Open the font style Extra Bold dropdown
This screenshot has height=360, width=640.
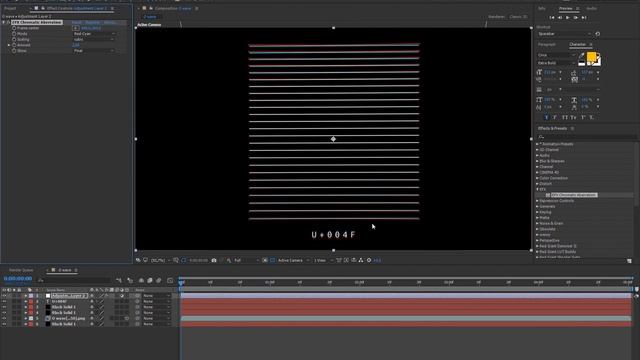pos(556,63)
